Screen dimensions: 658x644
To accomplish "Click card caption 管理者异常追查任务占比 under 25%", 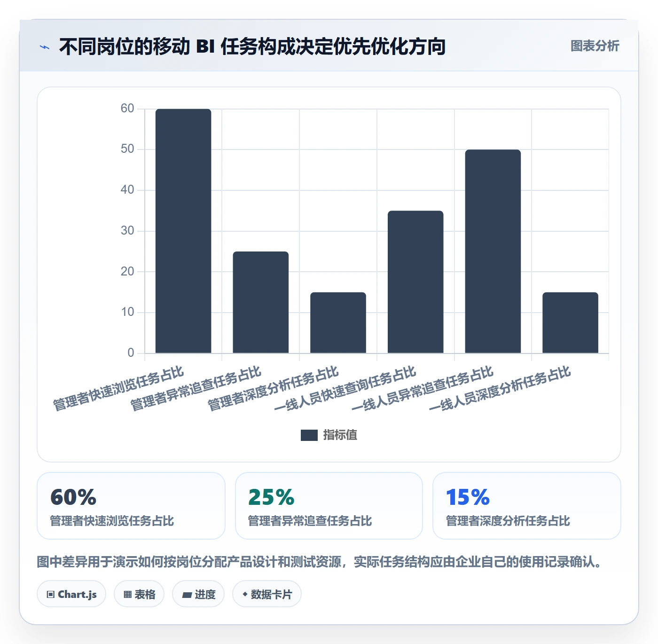I will [x=310, y=521].
